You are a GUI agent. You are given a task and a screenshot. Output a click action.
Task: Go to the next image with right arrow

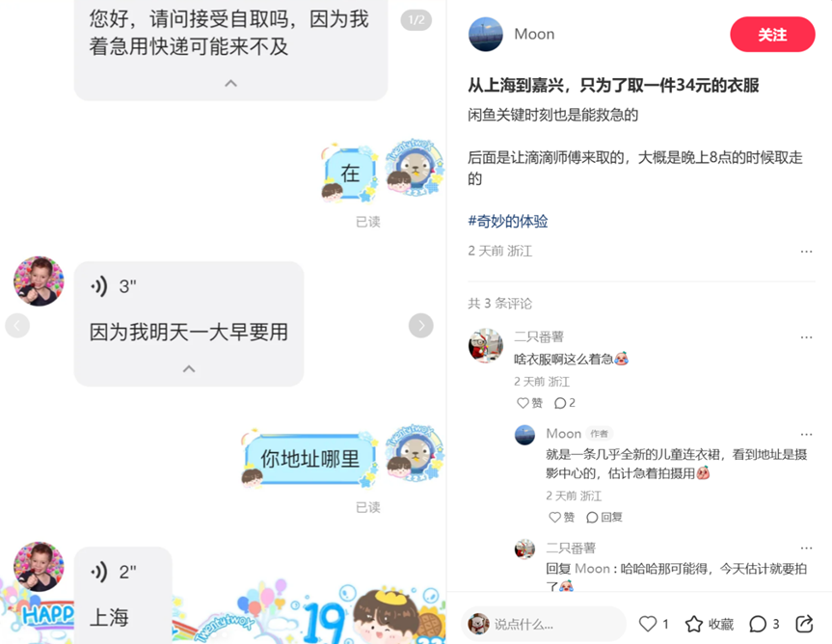point(420,325)
